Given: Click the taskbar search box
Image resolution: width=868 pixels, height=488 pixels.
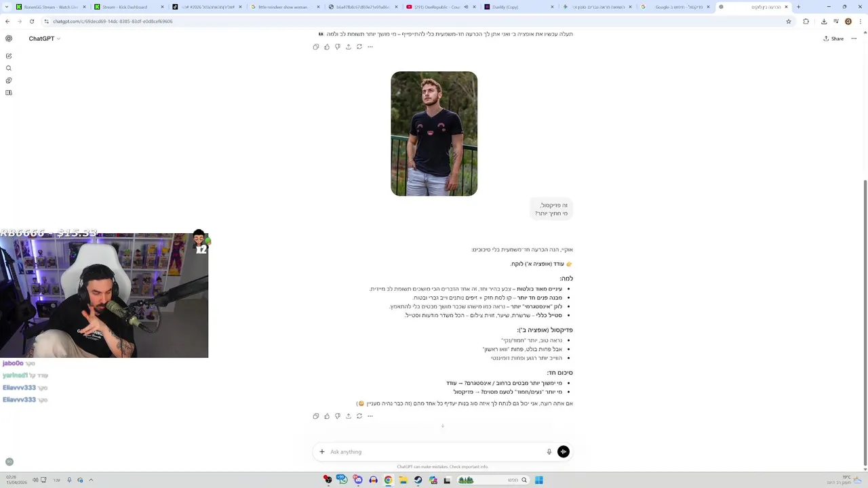Looking at the screenshot, I should pyautogui.click(x=492, y=480).
